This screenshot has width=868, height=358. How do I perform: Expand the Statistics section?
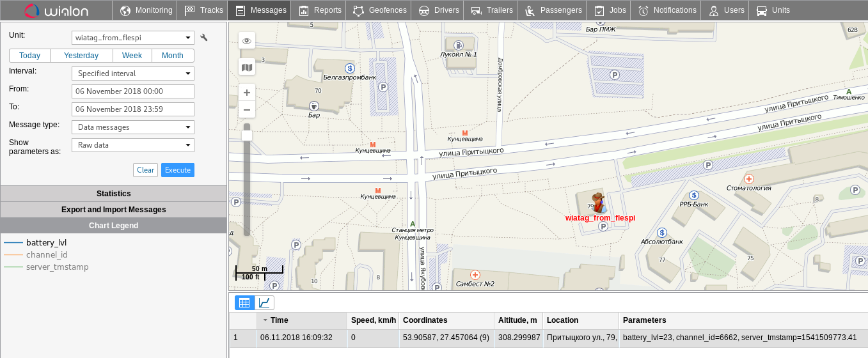coord(113,193)
